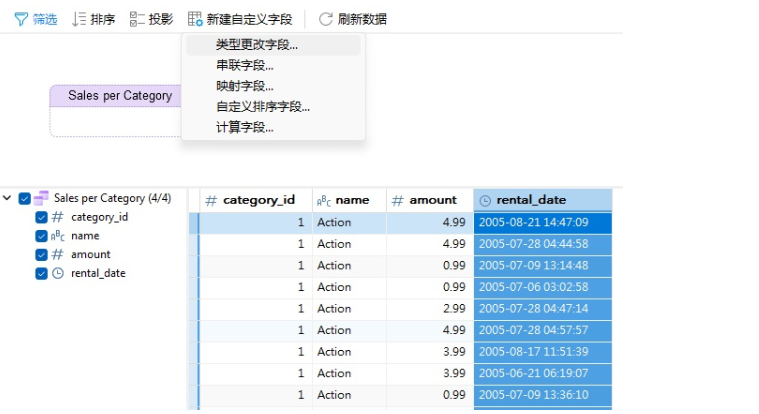This screenshot has height=414, width=759.
Task: Select cell 2005-07-09 13:36:10
Action: click(543, 395)
